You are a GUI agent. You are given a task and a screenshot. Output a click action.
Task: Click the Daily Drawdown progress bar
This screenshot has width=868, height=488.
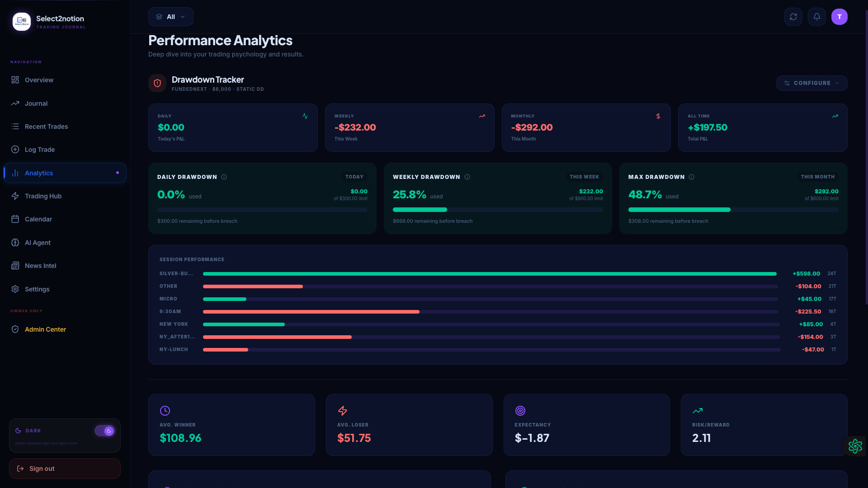[x=262, y=210]
